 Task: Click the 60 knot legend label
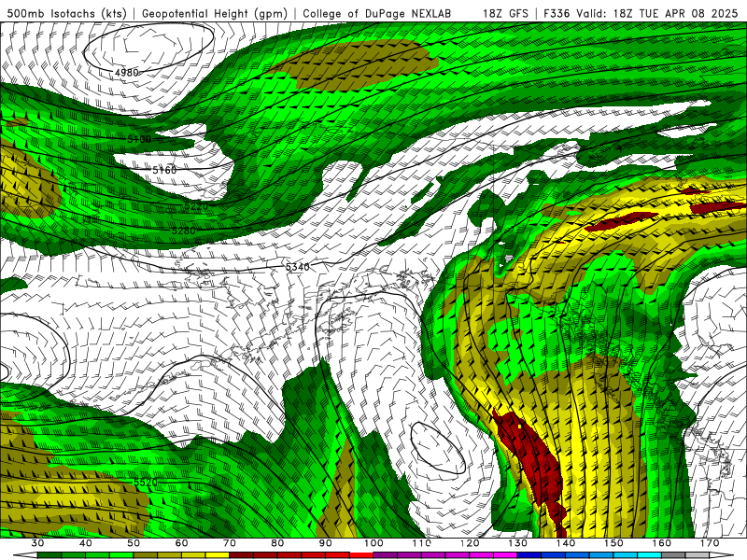click(181, 543)
